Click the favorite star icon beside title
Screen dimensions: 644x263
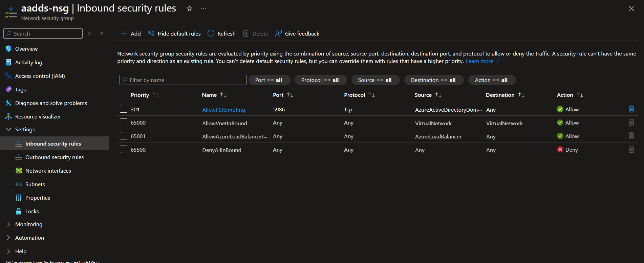tap(189, 9)
